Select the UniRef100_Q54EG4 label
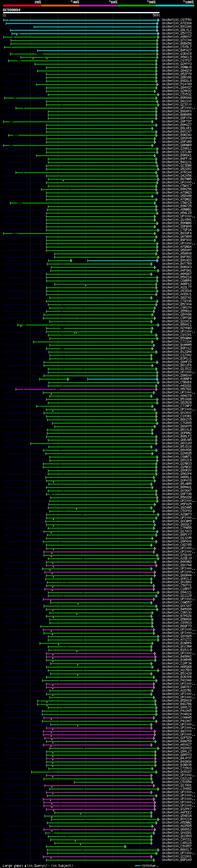The width and height of the screenshot is (197, 868). click(176, 816)
